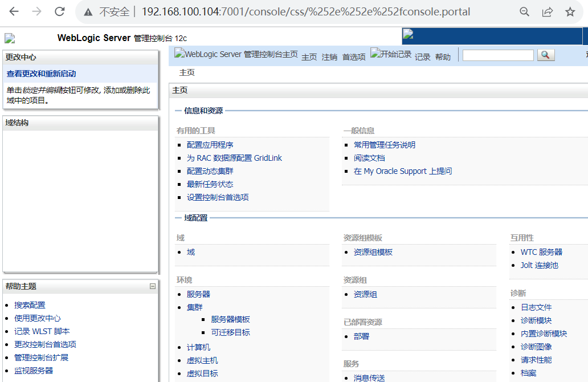Viewport: 588px width, 382px height.
Task: Click the 查看更改和重新启动 link
Action: (41, 74)
